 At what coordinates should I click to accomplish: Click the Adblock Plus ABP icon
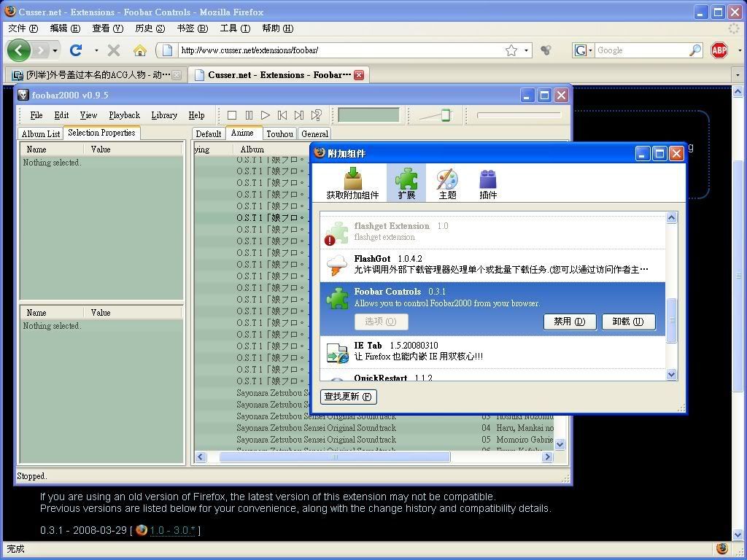tap(719, 50)
